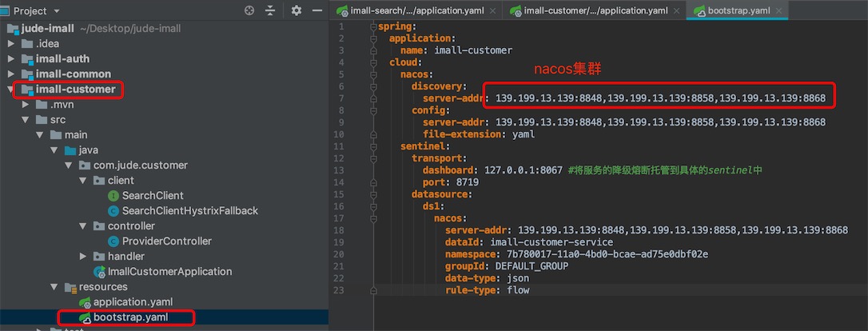Click 'groupId: DEFAULT_GROUP' line
This screenshot has width=868, height=331.
pyautogui.click(x=507, y=266)
